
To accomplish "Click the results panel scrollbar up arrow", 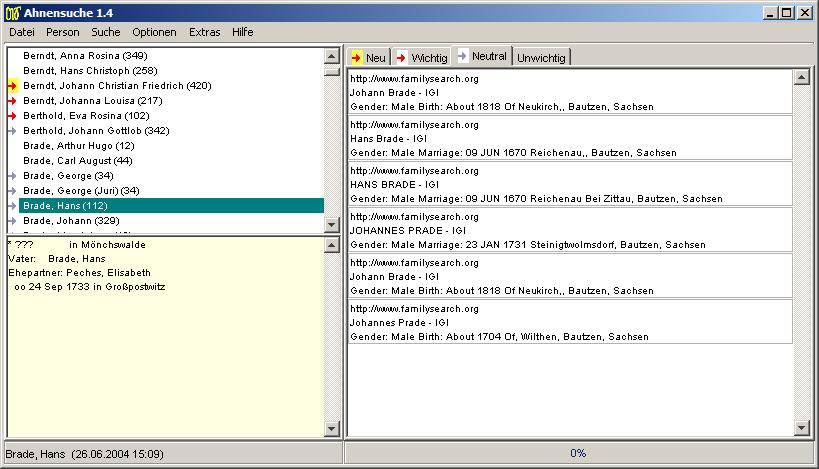I will [x=801, y=78].
